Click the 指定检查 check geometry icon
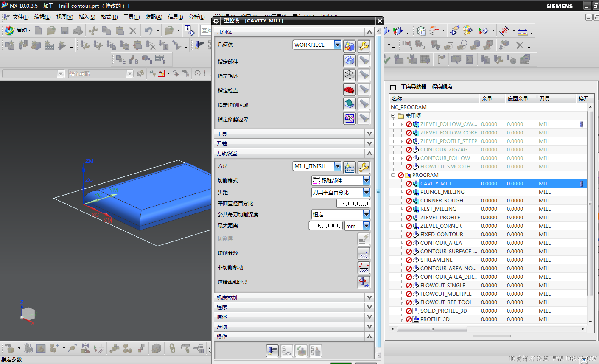599x364 pixels. click(x=350, y=90)
